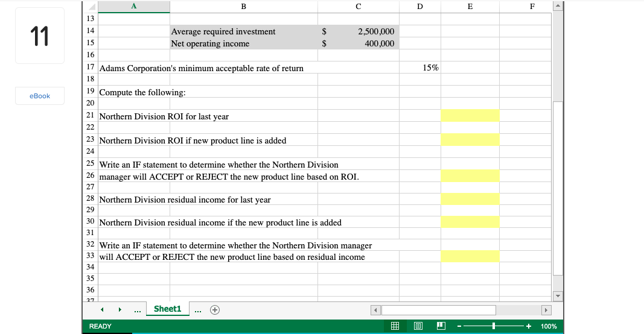Select the yellow ROI last year cell

click(470, 116)
